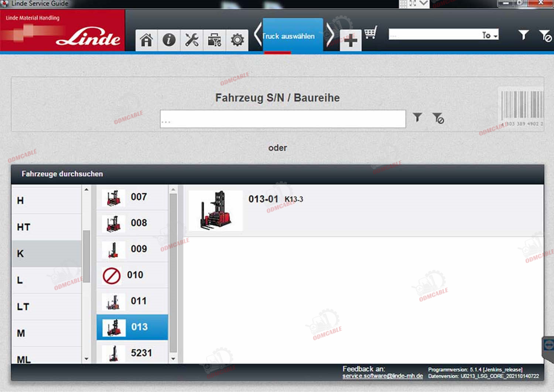Clear the serial number filter

[x=438, y=118]
